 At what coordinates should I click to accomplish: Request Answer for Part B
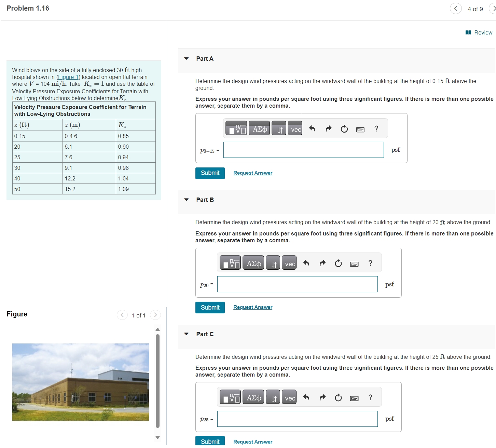253,307
